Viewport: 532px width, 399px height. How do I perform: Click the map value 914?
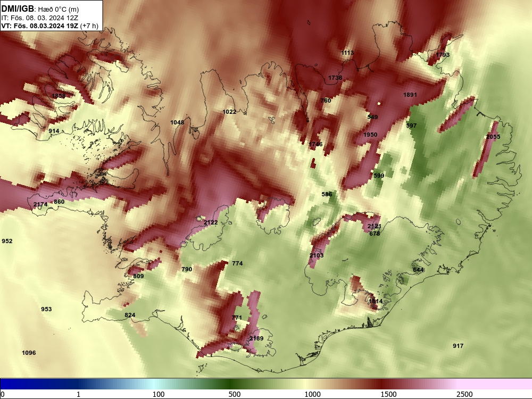point(54,131)
